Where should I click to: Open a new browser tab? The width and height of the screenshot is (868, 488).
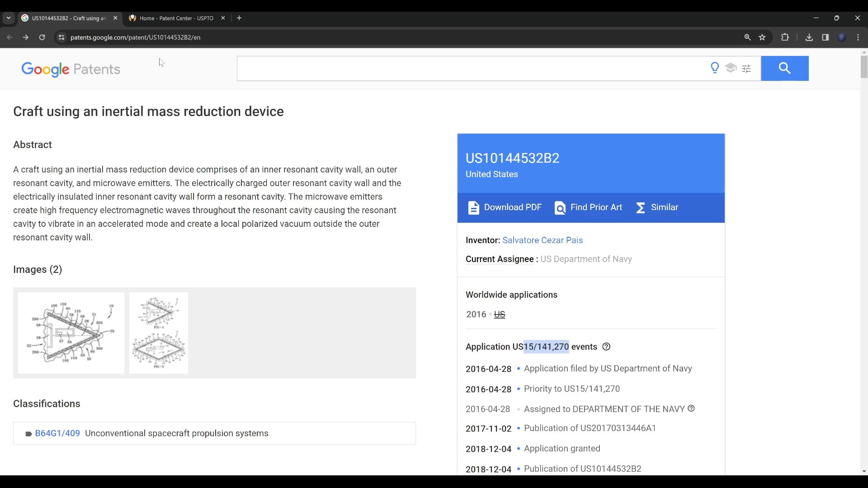(239, 18)
